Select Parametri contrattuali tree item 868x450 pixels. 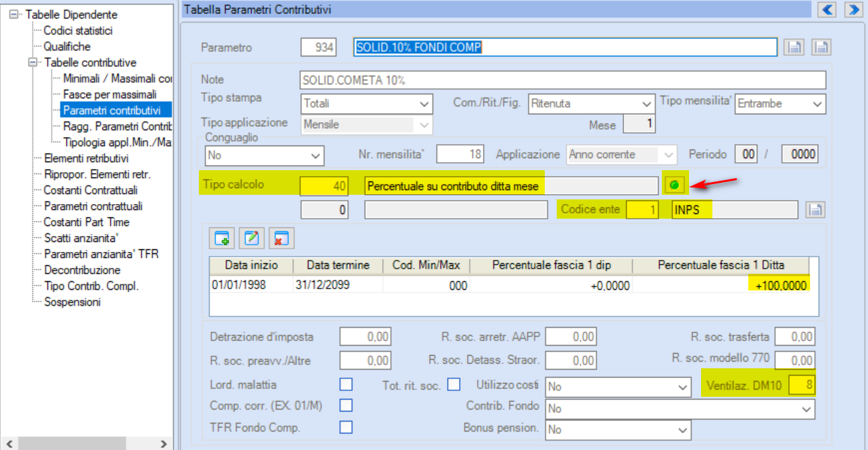coord(93,206)
